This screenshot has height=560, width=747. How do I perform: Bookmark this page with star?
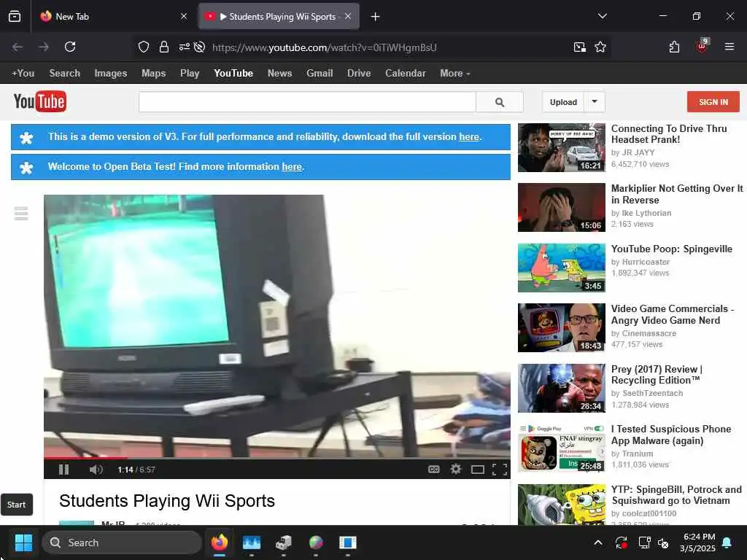[600, 47]
